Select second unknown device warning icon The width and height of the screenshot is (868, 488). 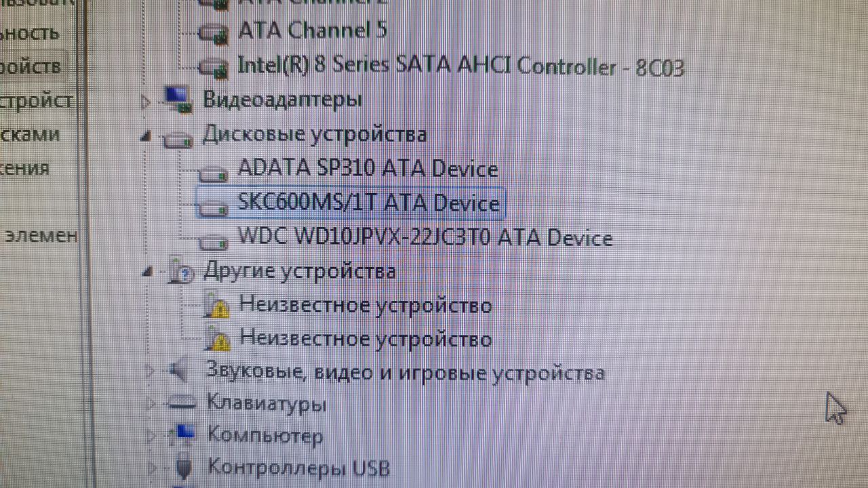(x=218, y=338)
